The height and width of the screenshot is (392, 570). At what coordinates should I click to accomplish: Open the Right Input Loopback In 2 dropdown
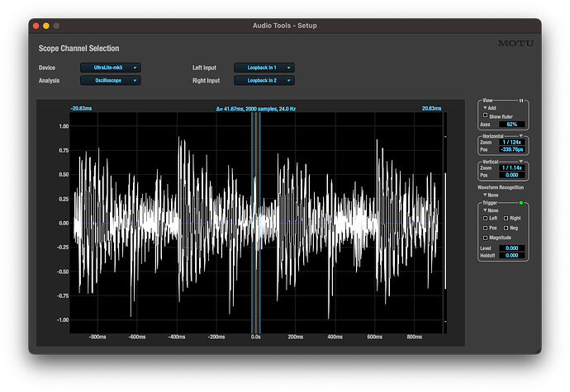click(264, 81)
